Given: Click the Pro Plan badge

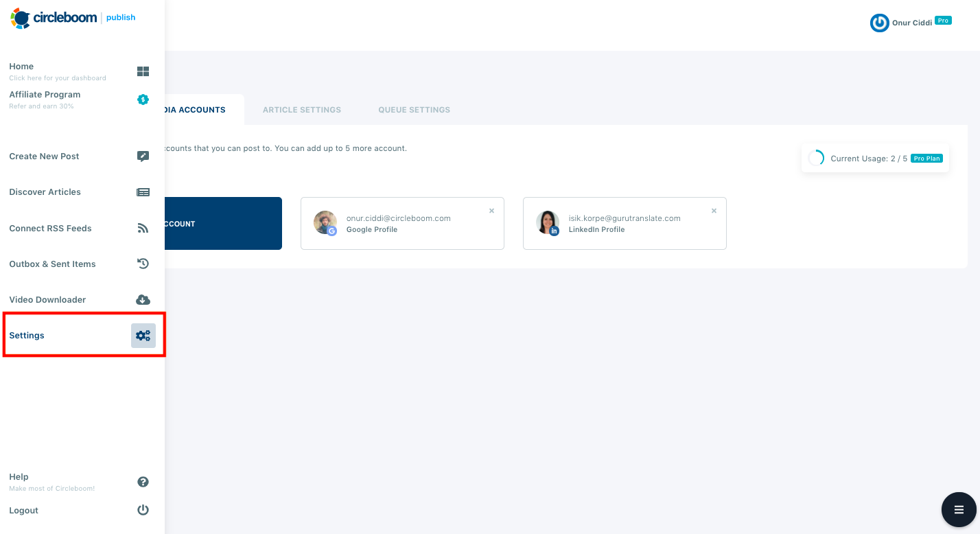Looking at the screenshot, I should (x=927, y=159).
